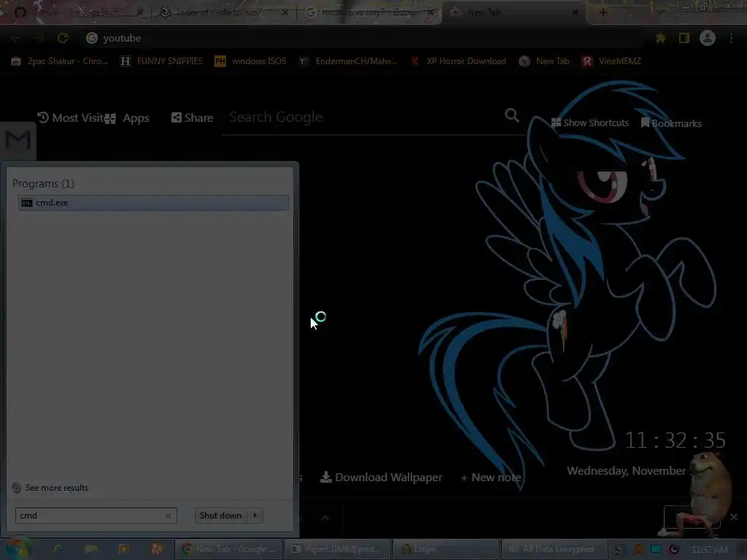Open windows ISOS bookmark

[251, 61]
